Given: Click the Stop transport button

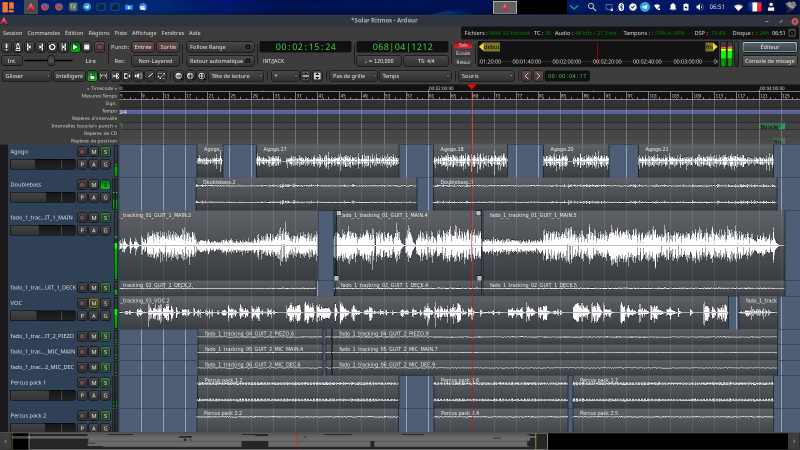Looking at the screenshot, I should point(87,47).
